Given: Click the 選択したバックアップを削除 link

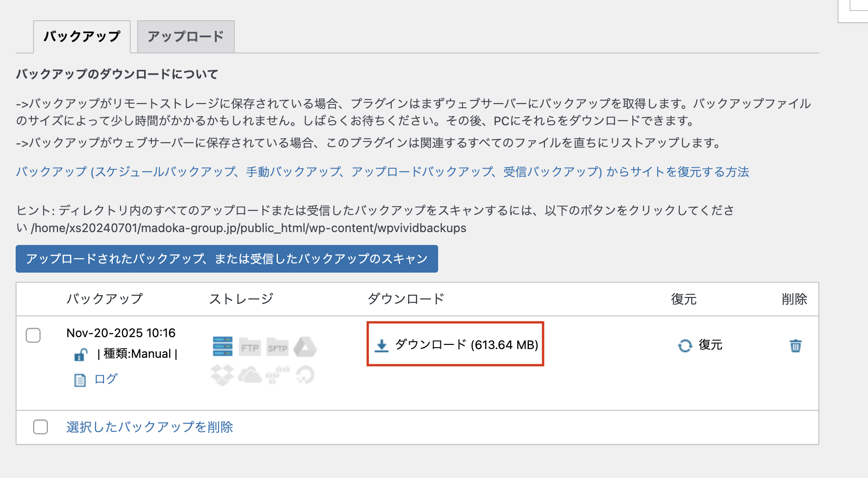Looking at the screenshot, I should (x=149, y=427).
